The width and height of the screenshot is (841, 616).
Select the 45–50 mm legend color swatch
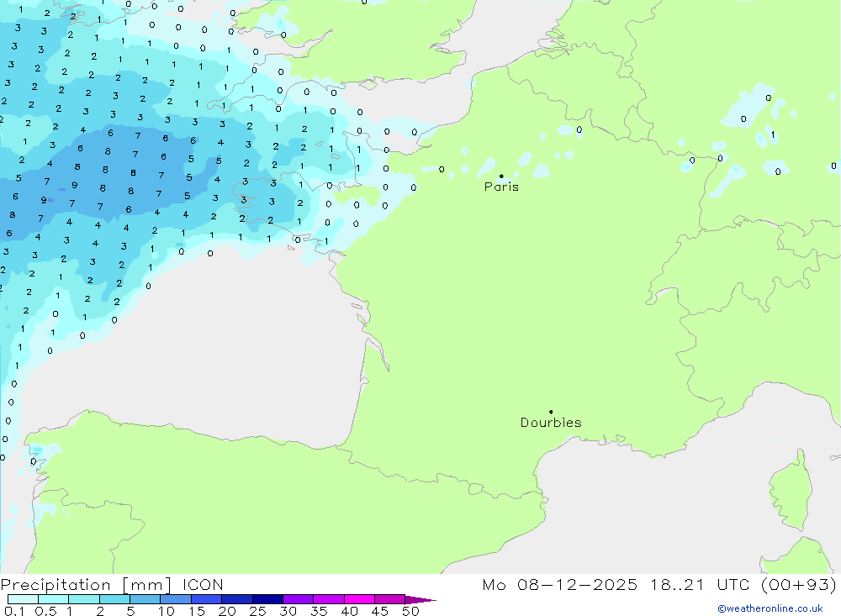pos(390,599)
